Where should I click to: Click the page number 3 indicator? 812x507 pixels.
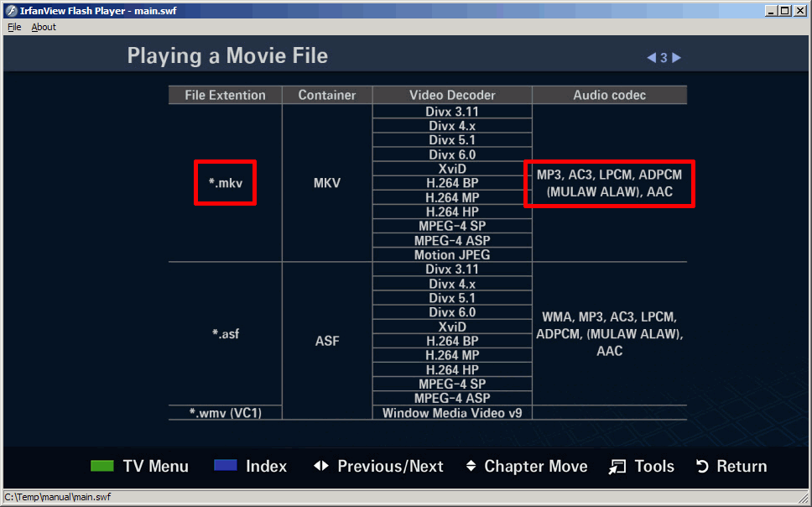pyautogui.click(x=664, y=58)
